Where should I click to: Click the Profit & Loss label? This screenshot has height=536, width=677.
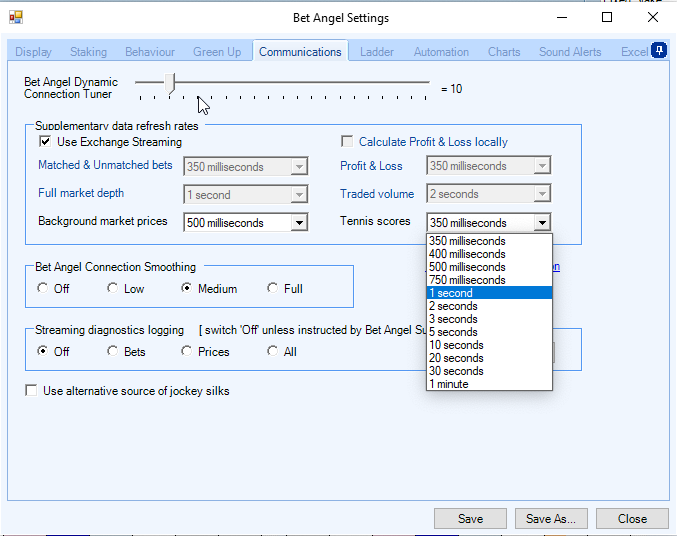371,166
